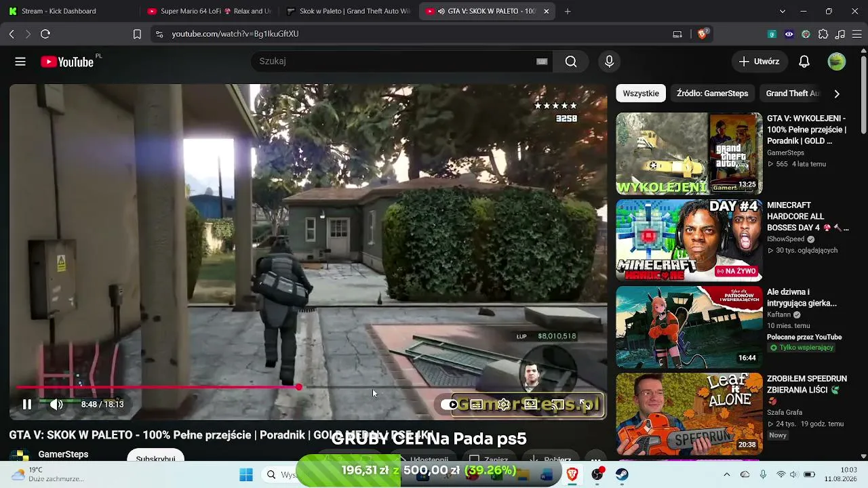Image resolution: width=868 pixels, height=488 pixels.
Task: Open the tab search dropdown arrow
Action: point(783,11)
